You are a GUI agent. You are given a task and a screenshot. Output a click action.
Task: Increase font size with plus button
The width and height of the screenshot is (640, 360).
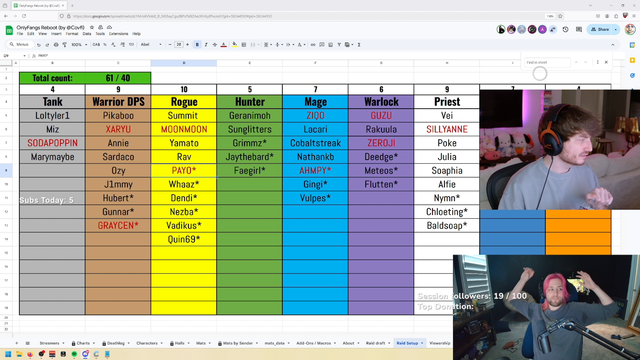(x=187, y=44)
